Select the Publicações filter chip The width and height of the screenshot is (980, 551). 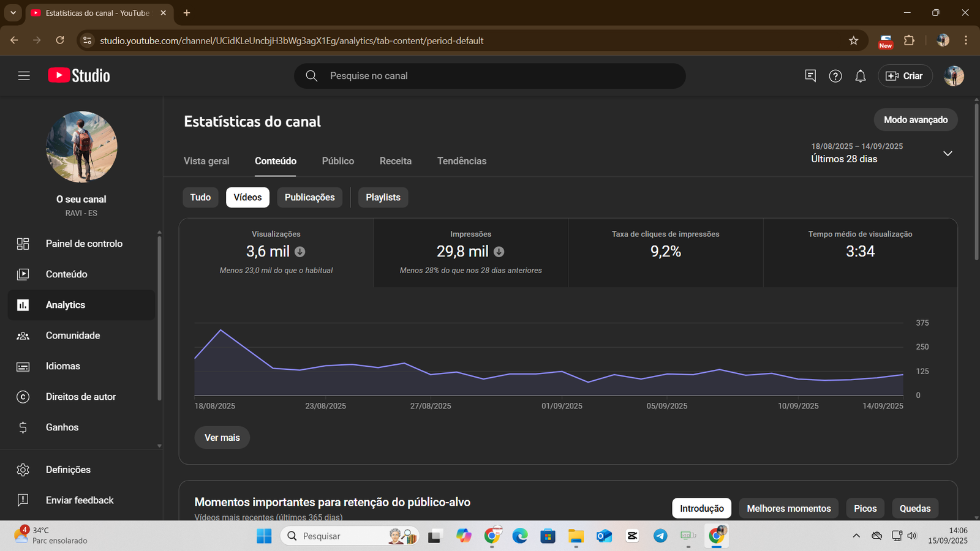tap(309, 197)
